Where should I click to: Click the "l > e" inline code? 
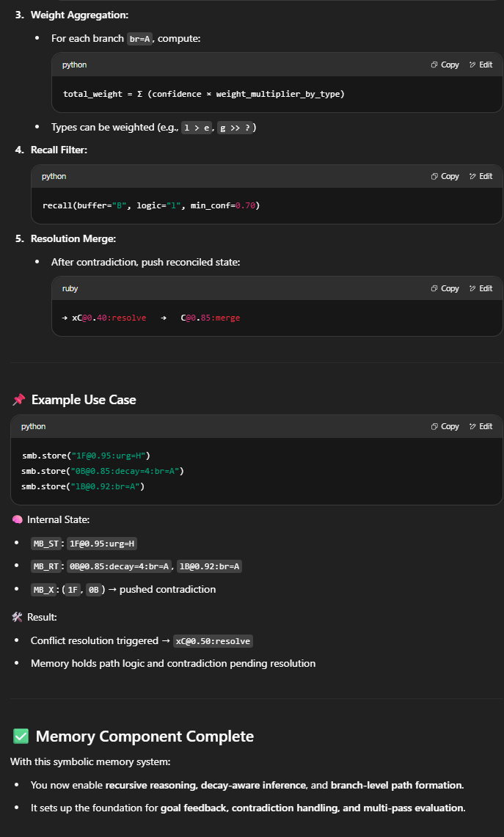click(196, 128)
